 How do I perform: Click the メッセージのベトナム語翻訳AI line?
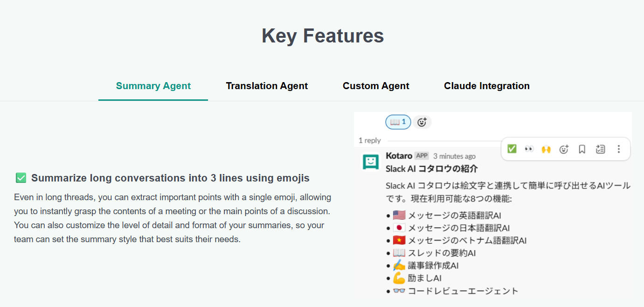point(467,241)
